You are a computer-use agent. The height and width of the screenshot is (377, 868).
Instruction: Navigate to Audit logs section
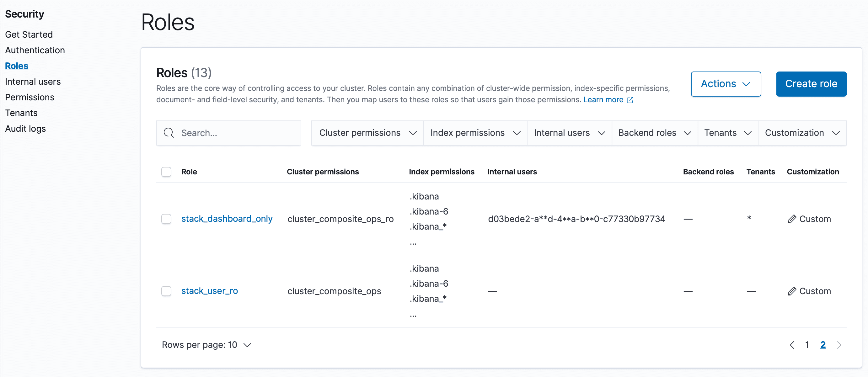tap(25, 129)
